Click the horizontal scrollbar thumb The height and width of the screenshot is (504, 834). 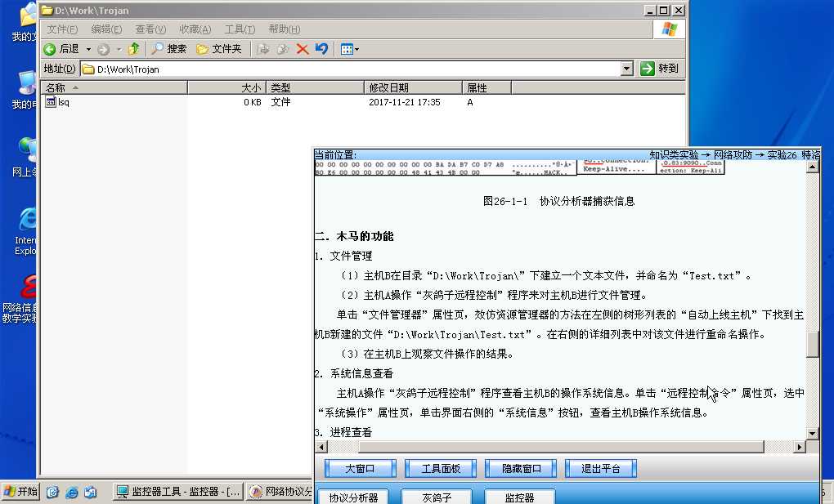click(x=561, y=447)
